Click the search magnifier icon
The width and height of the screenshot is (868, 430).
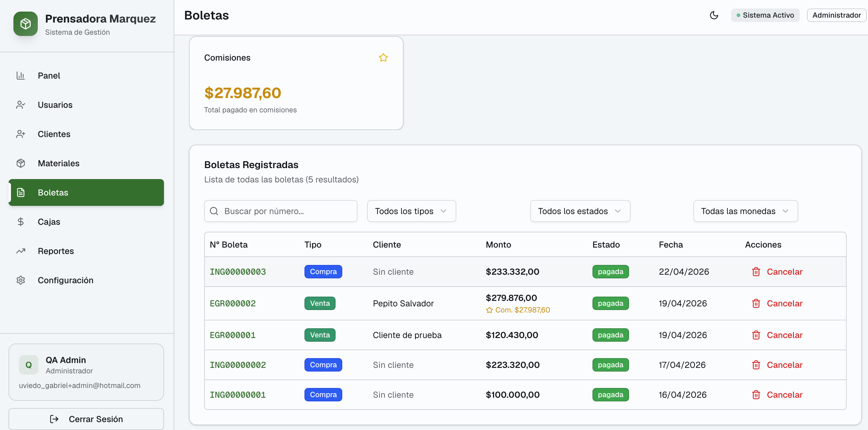pos(214,211)
